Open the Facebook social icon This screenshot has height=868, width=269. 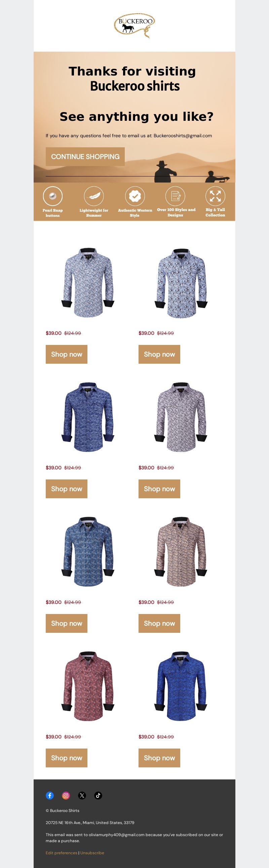click(x=50, y=795)
